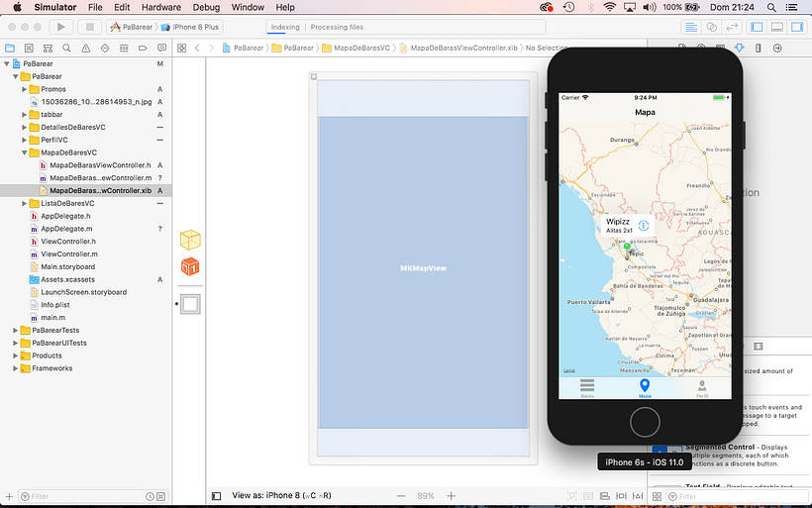The width and height of the screenshot is (812, 508).
Task: Open the Window menu
Action: pos(248,7)
